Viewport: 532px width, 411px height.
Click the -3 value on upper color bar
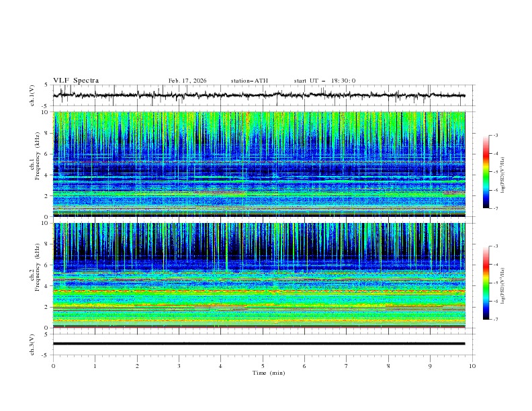pos(495,136)
